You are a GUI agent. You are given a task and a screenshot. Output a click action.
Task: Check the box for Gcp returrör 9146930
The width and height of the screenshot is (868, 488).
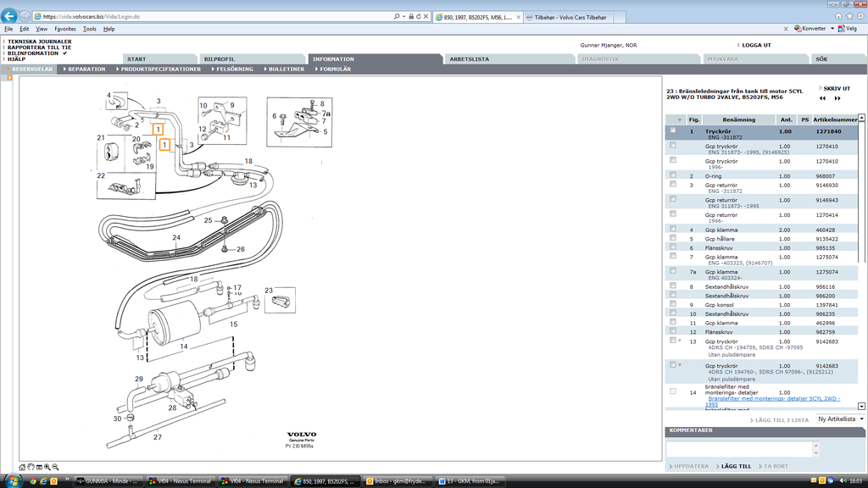coord(672,184)
